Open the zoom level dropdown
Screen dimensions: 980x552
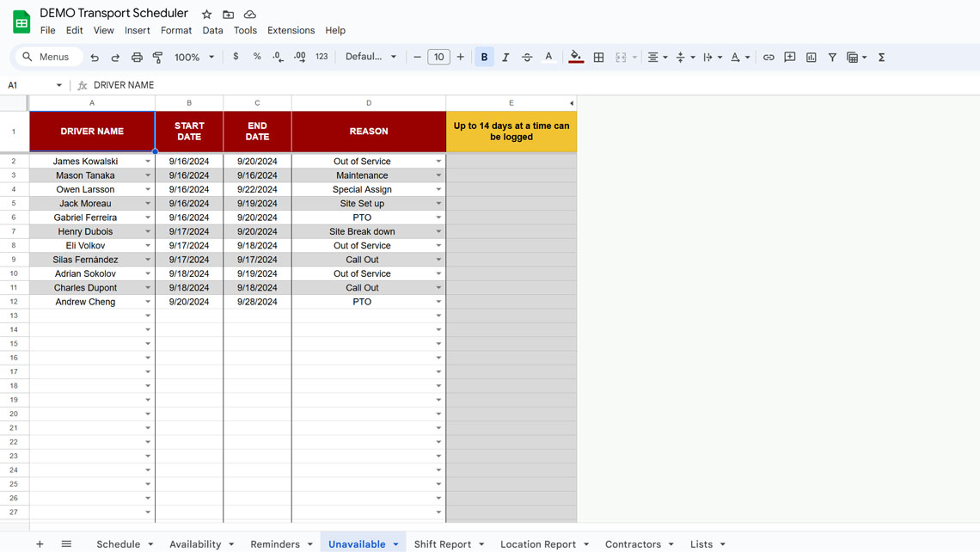(x=194, y=57)
